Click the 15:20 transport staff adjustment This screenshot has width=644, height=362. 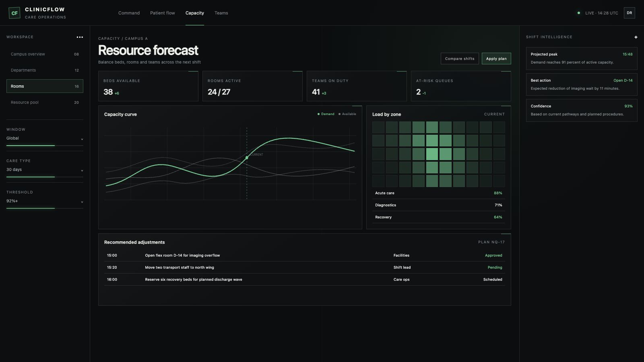click(x=304, y=267)
